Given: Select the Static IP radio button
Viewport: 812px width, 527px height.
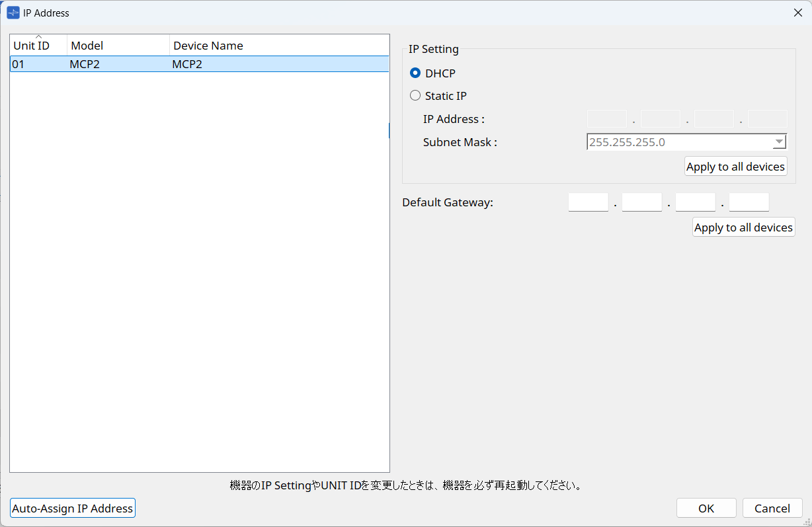Looking at the screenshot, I should [415, 95].
